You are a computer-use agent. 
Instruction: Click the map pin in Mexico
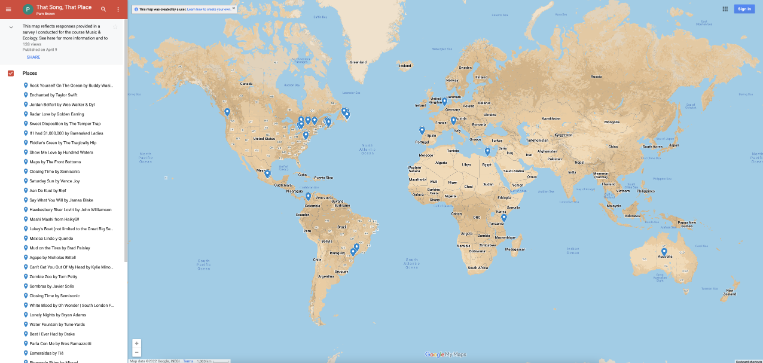click(267, 173)
